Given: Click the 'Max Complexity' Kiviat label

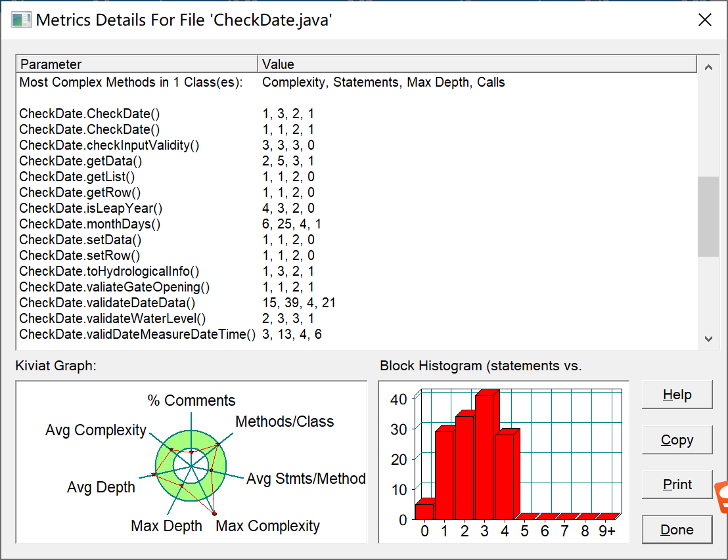Looking at the screenshot, I should pyautogui.click(x=268, y=526).
